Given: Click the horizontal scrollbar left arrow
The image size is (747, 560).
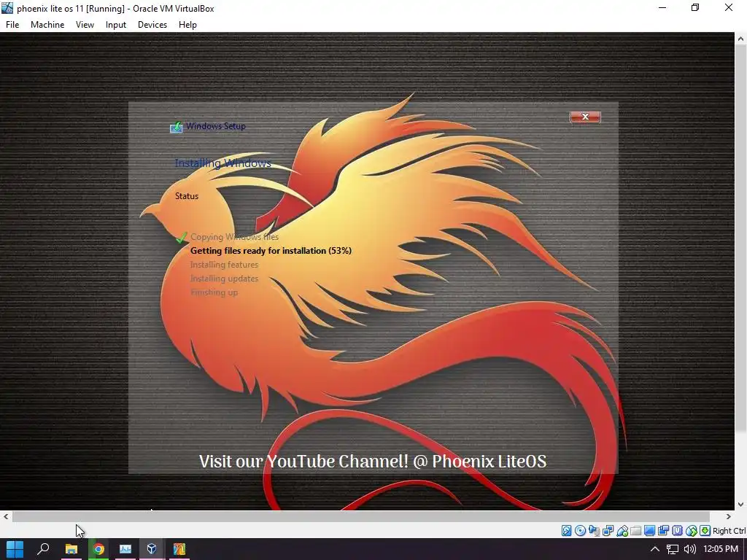Looking at the screenshot, I should tap(6, 516).
